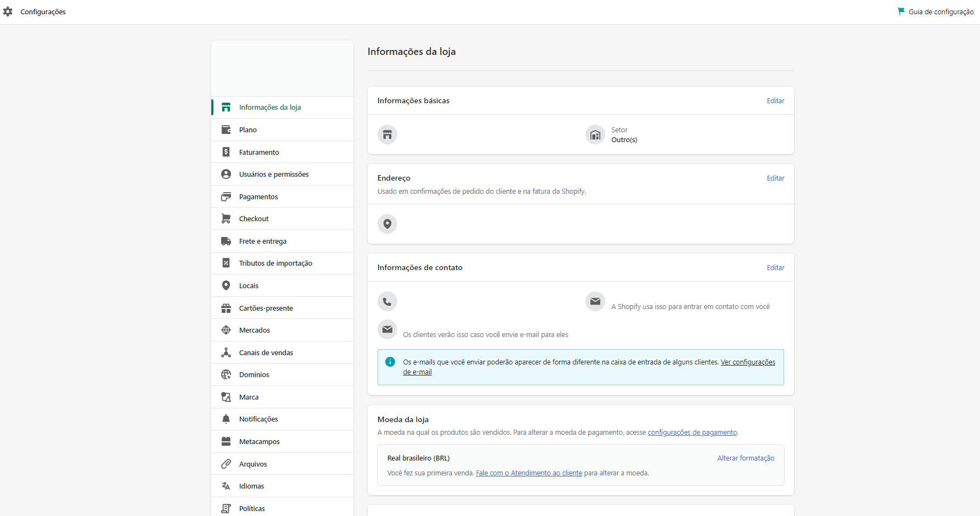Click the Cartões-presente gift icon
The width and height of the screenshot is (980, 516).
(226, 307)
